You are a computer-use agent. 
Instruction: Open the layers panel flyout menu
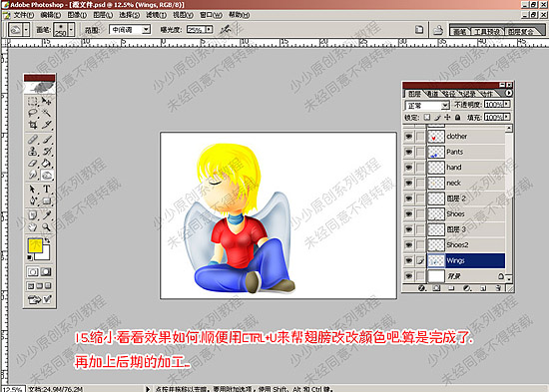click(x=508, y=93)
